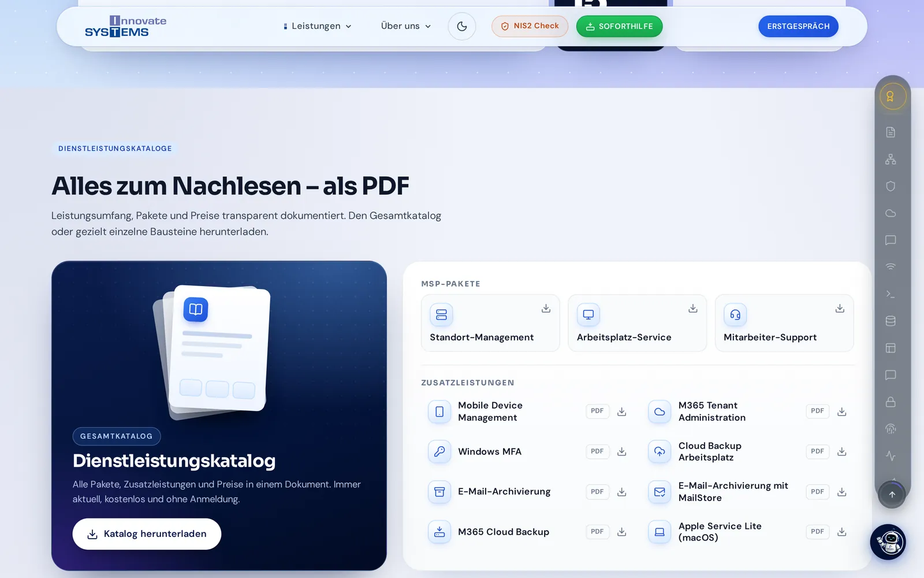This screenshot has width=924, height=578.
Task: Click the terminal prompt icon in sidebar
Action: pos(891,294)
